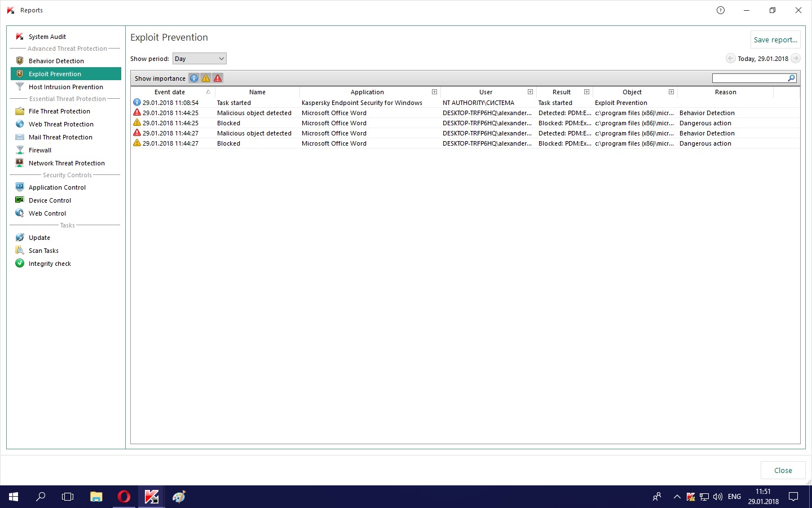Show hidden system tray icons
This screenshot has height=508, width=812.
(x=677, y=497)
